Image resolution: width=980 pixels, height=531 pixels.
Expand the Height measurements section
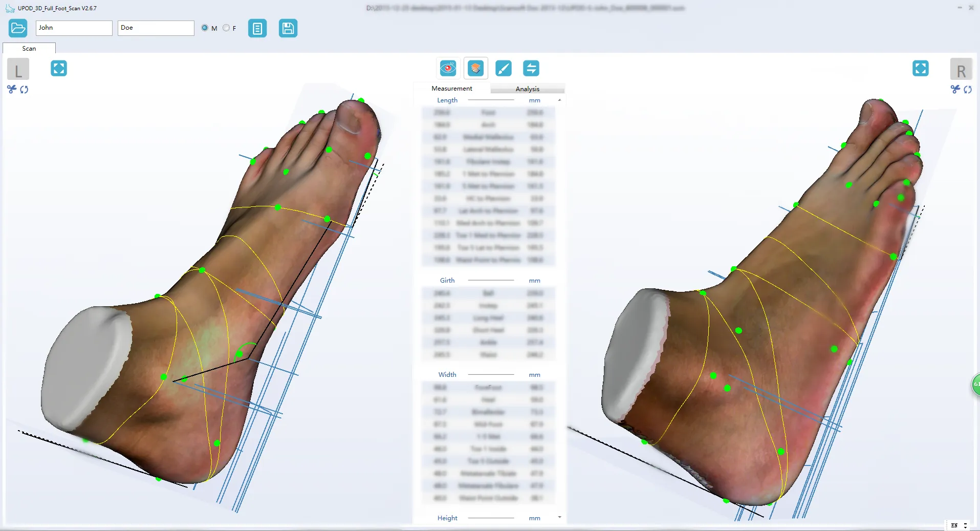click(560, 517)
